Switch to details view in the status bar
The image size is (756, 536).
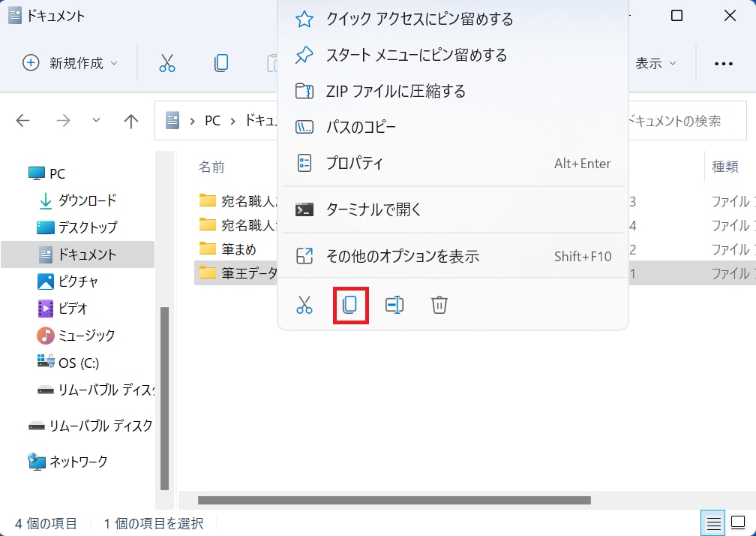713,523
